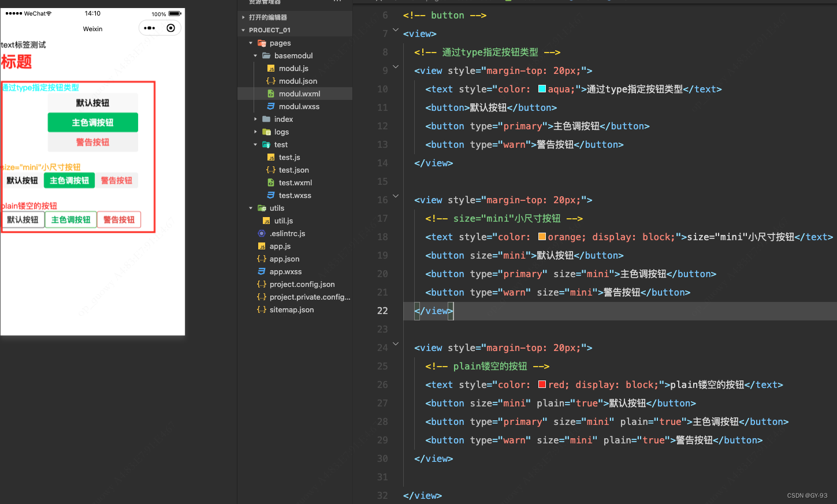Tap the plain outlined 主色调按钮 button
The width and height of the screenshot is (837, 504).
[x=70, y=220]
